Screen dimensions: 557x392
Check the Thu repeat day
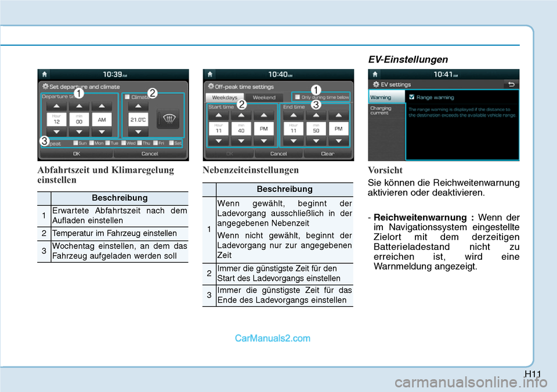140,143
